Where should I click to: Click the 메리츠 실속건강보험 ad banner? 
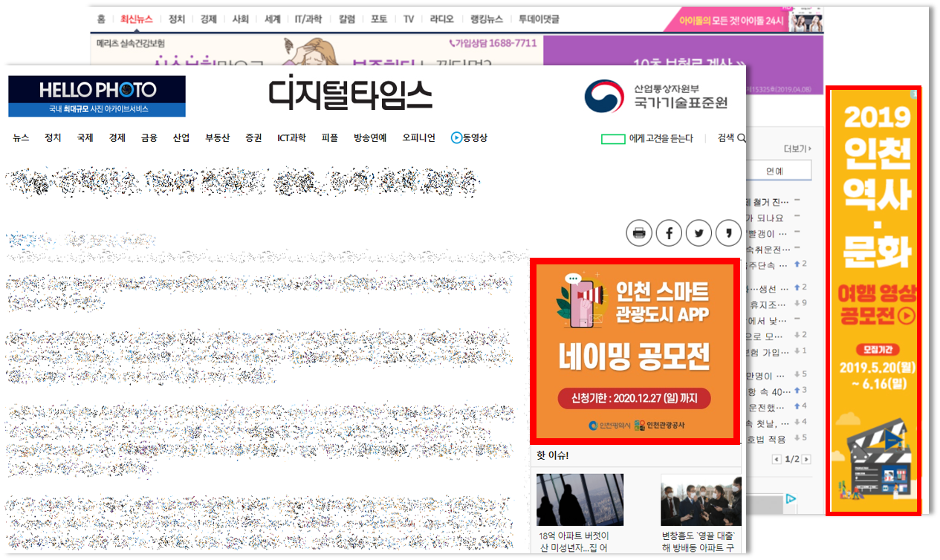317,52
